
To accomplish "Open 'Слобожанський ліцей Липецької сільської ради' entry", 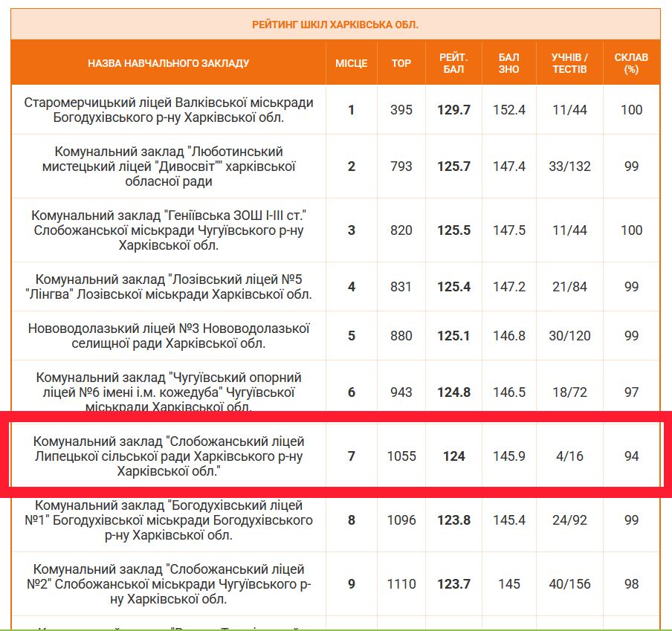I will (x=169, y=456).
